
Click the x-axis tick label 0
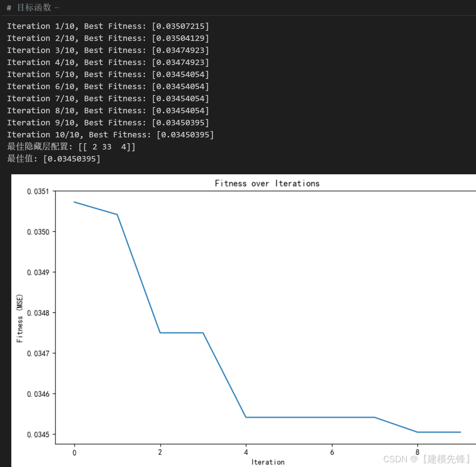[75, 453]
